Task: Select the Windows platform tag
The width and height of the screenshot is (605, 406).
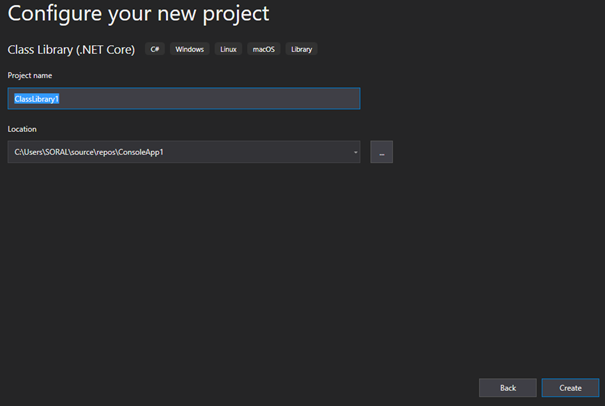Action: tap(189, 49)
